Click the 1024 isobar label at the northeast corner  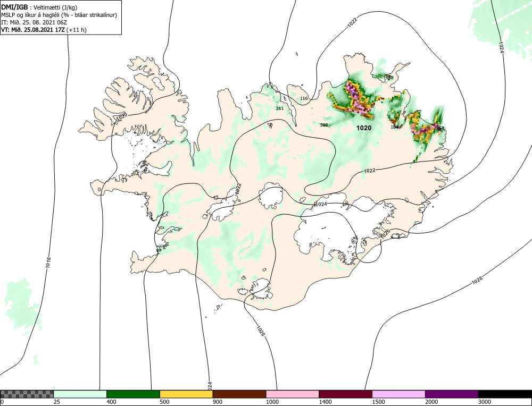click(501, 48)
